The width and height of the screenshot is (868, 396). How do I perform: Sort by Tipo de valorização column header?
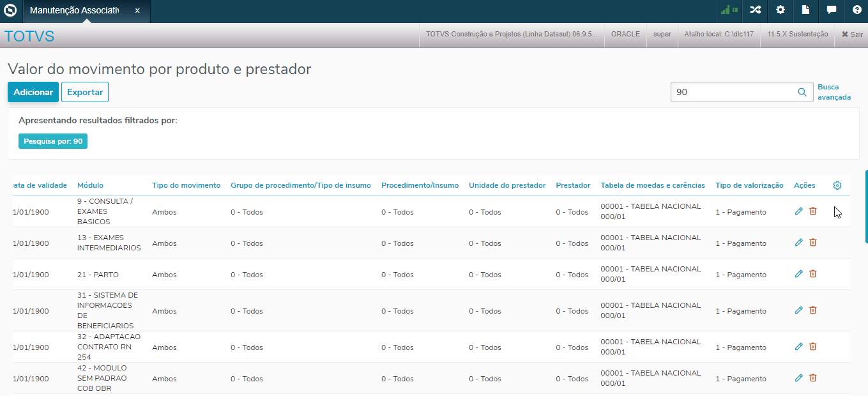tap(749, 185)
